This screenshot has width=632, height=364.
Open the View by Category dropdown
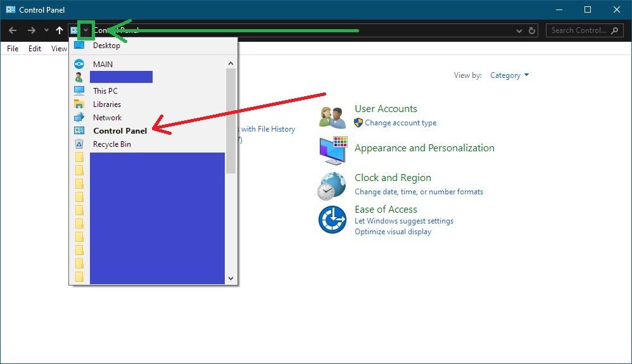(x=509, y=75)
